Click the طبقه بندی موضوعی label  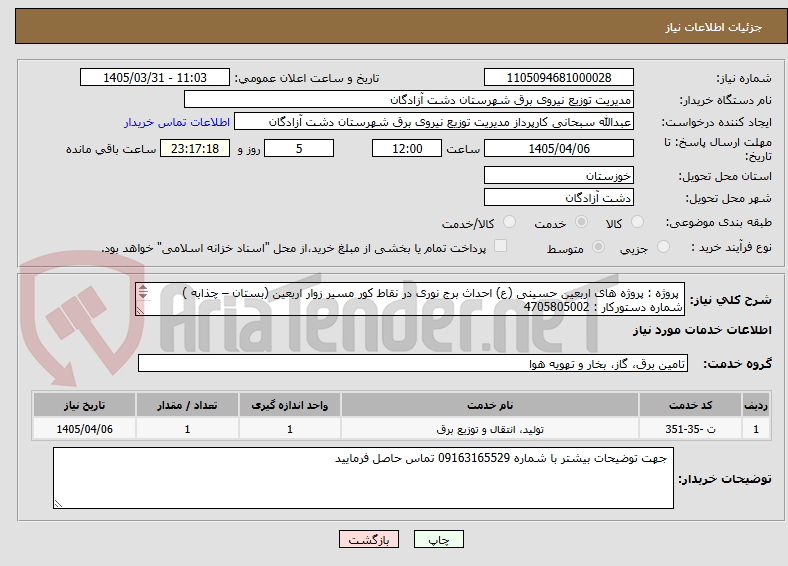(x=719, y=222)
